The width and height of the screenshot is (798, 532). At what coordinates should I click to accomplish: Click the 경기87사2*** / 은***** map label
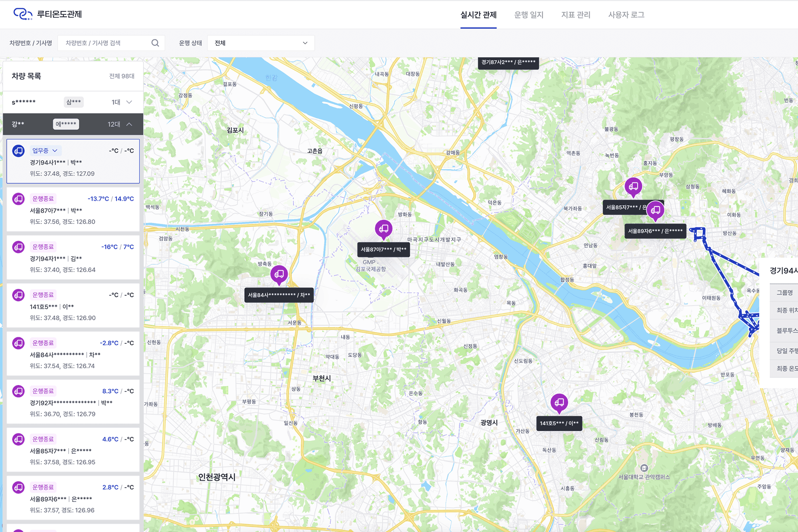pyautogui.click(x=509, y=63)
